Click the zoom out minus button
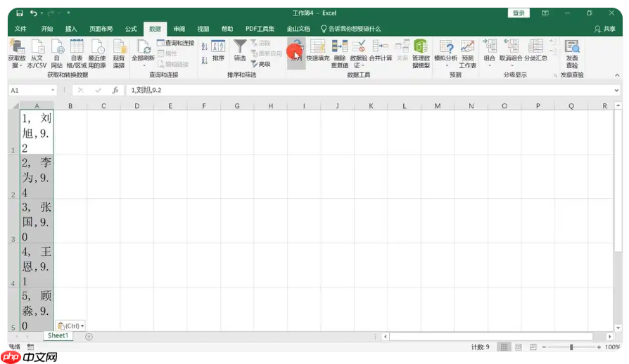 pos(544,347)
